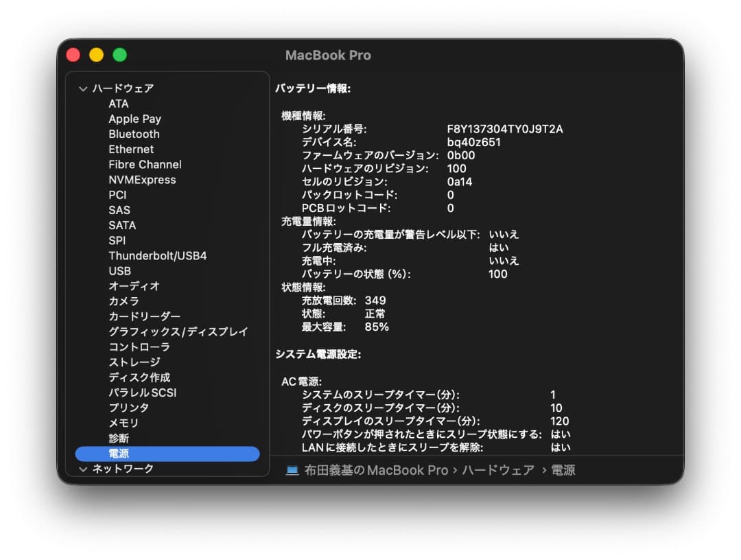Open Fibre Channel information
Screen dimensions: 741x560
pyautogui.click(x=145, y=165)
